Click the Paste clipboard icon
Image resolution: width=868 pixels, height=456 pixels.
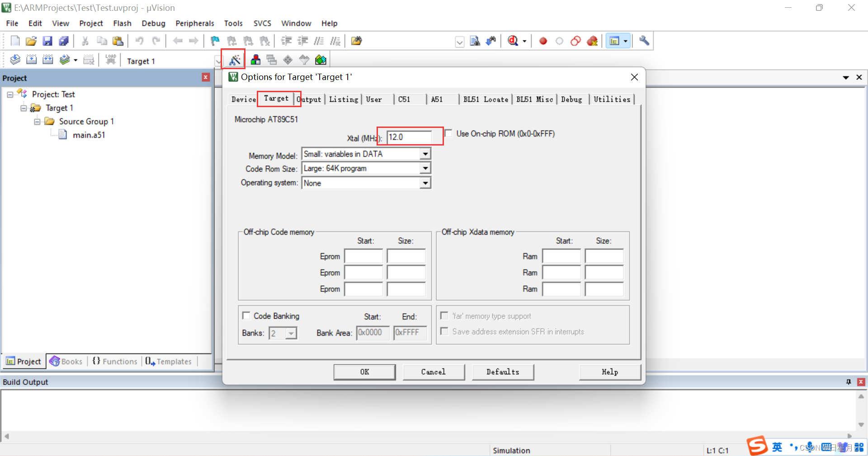click(118, 41)
